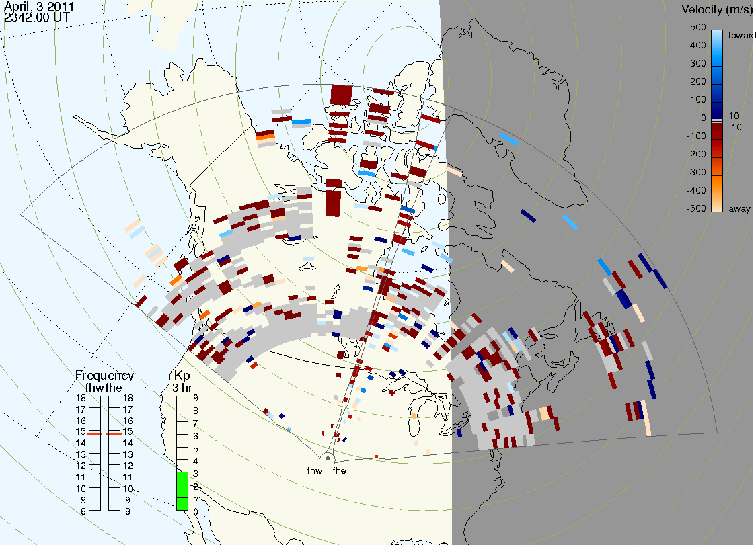Click the 'away' label on the velocity scale
The width and height of the screenshot is (756, 545).
(x=739, y=208)
